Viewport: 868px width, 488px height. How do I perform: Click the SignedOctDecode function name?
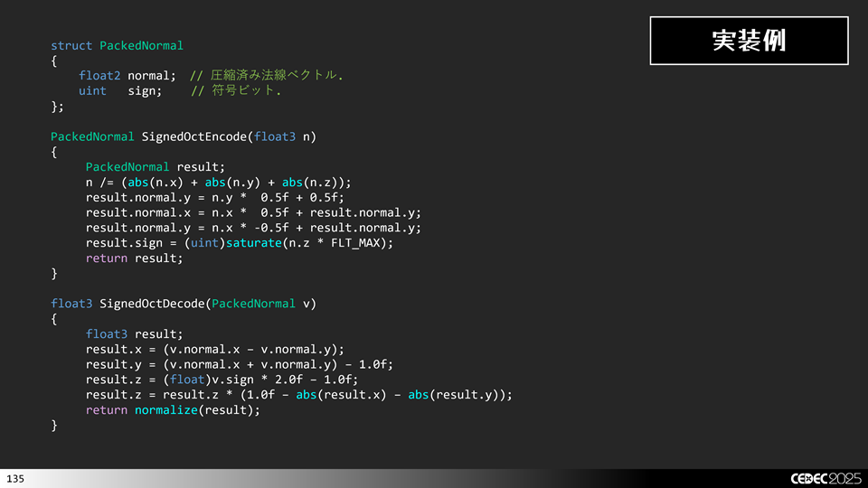pyautogui.click(x=152, y=304)
